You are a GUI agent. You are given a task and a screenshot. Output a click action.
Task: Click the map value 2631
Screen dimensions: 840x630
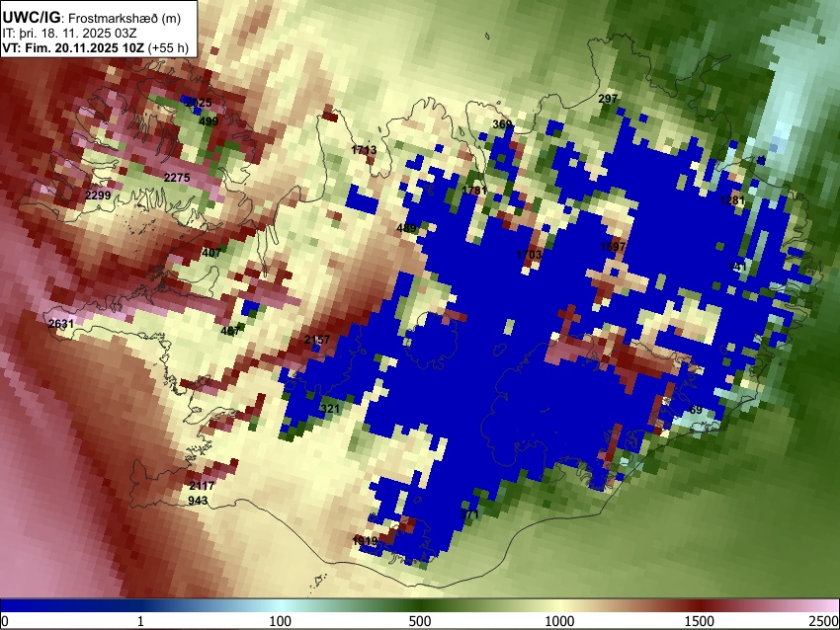(61, 324)
